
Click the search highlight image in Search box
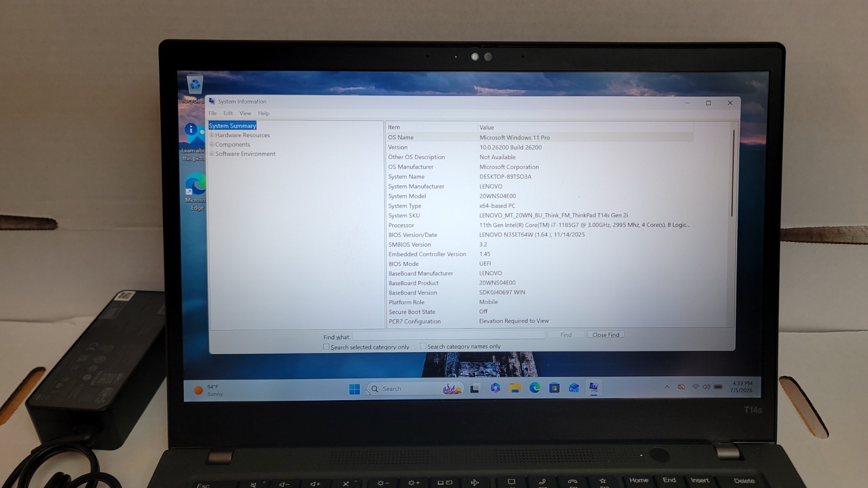pyautogui.click(x=452, y=388)
